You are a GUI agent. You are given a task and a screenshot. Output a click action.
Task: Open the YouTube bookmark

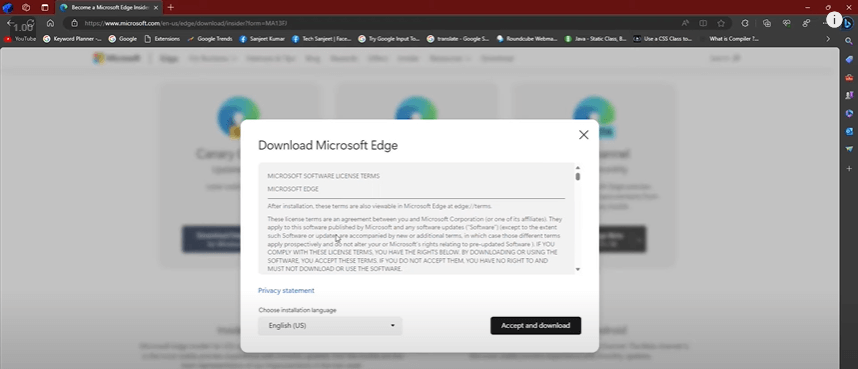[20, 39]
